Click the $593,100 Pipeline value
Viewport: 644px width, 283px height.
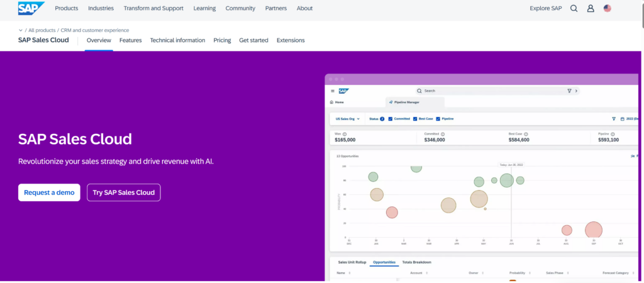tap(608, 140)
